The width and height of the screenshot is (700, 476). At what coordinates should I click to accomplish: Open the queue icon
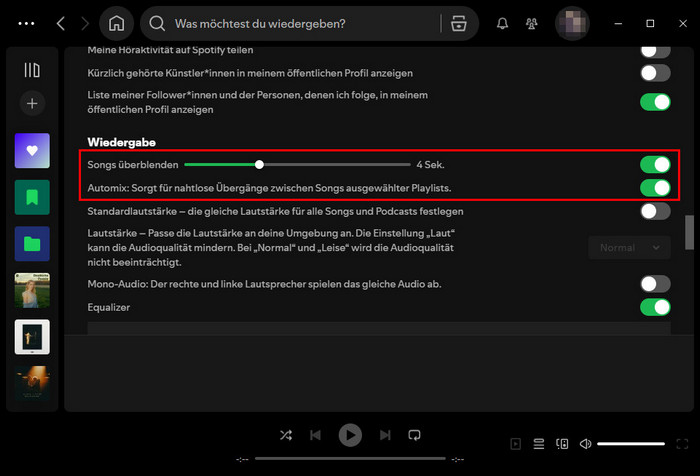538,443
